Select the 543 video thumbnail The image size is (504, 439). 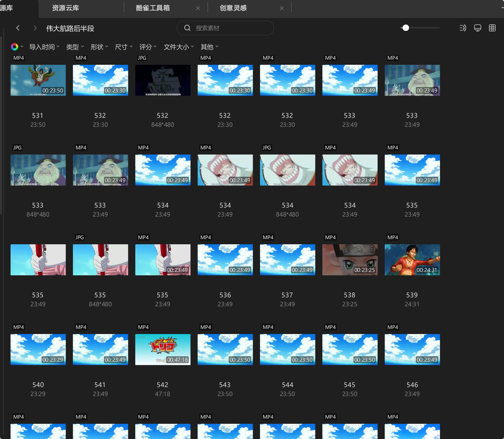(x=225, y=350)
